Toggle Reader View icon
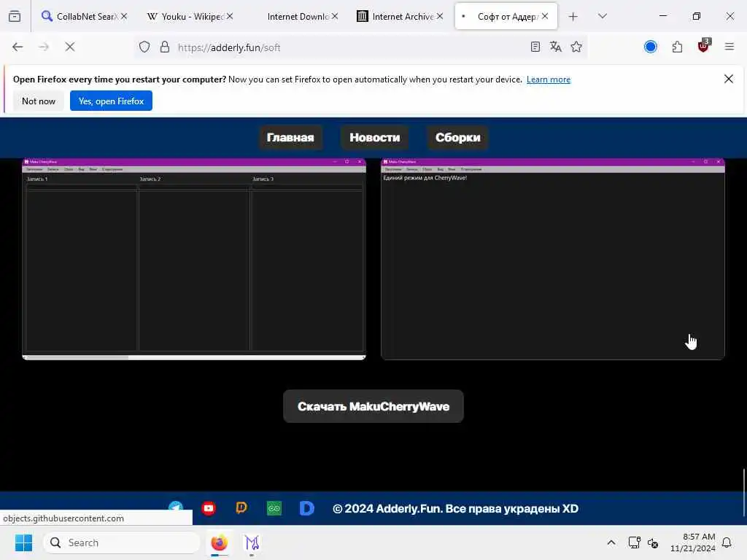This screenshot has height=560, width=747. pyautogui.click(x=535, y=47)
